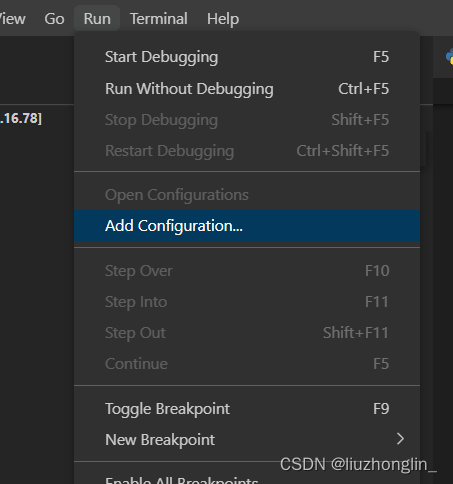
Task: Click the Python file icon in tab
Action: click(450, 56)
